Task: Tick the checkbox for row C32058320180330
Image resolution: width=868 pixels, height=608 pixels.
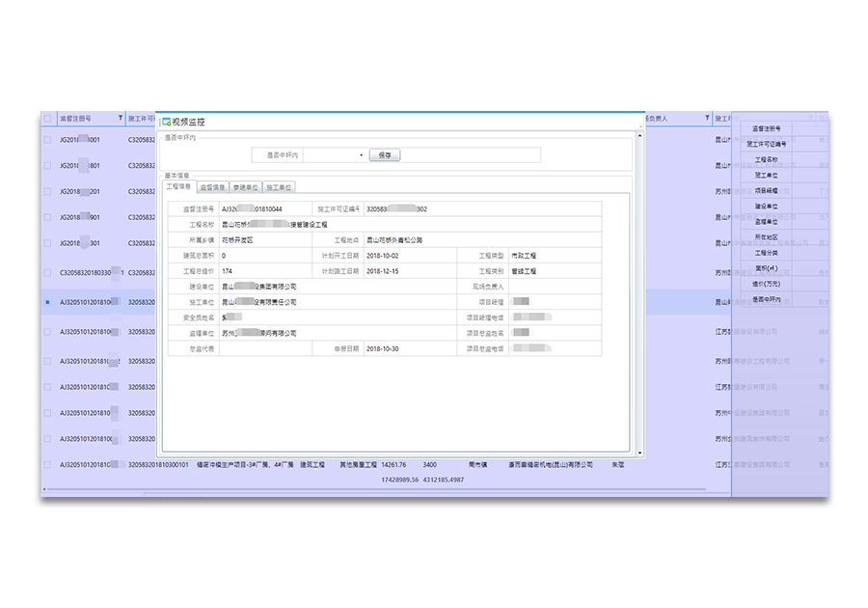Action: tap(47, 272)
